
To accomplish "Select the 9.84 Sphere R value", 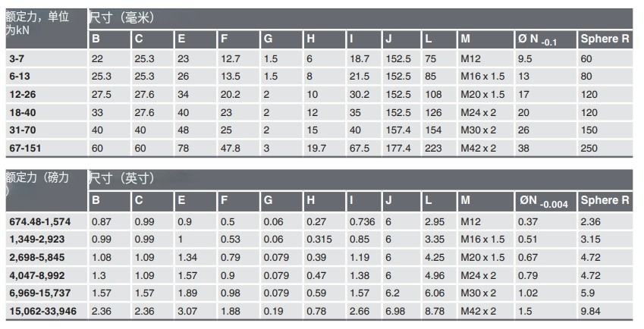I will [590, 311].
